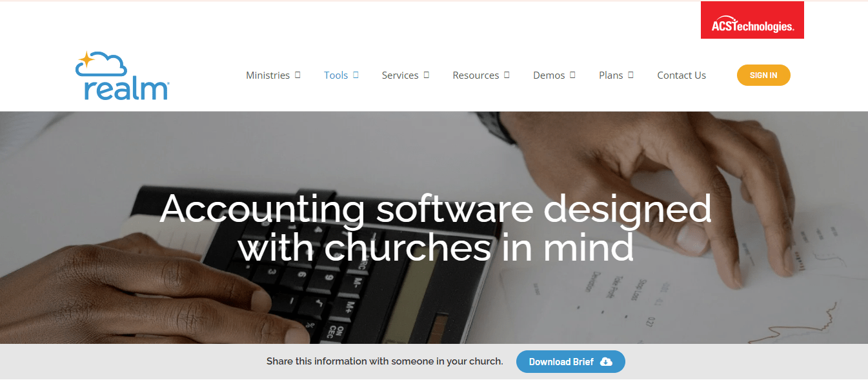Expand the Services dropdown arrow
Screen dimensions: 868x380
click(x=426, y=75)
